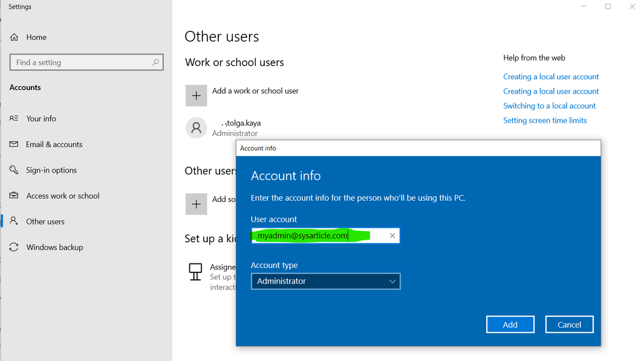Viewport: 644px width, 361px height.
Task: Click the Sign-in options key icon
Action: click(x=14, y=170)
